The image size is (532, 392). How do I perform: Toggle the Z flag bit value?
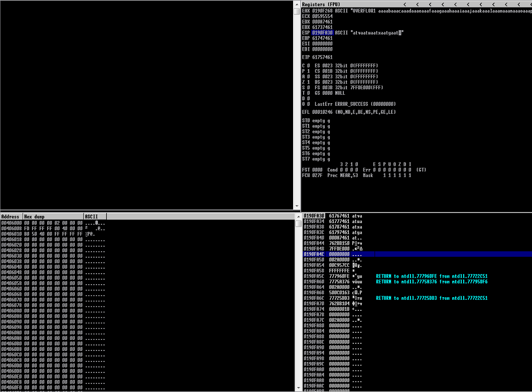point(309,82)
